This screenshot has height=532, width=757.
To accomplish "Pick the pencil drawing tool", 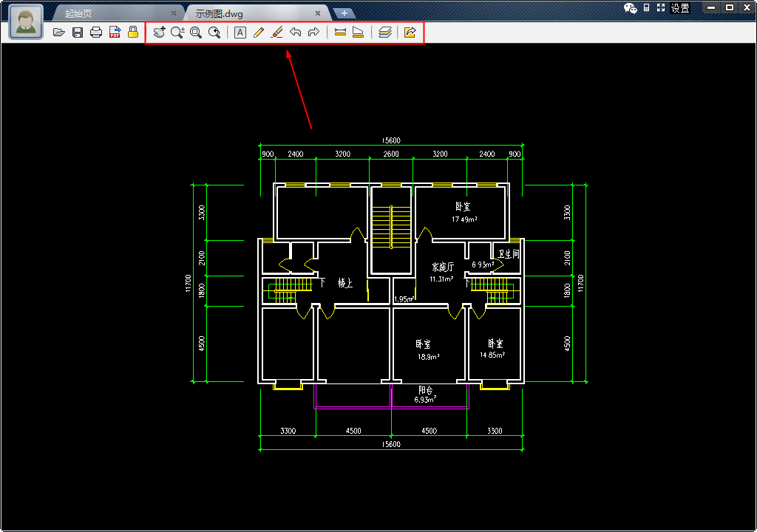I will (258, 33).
